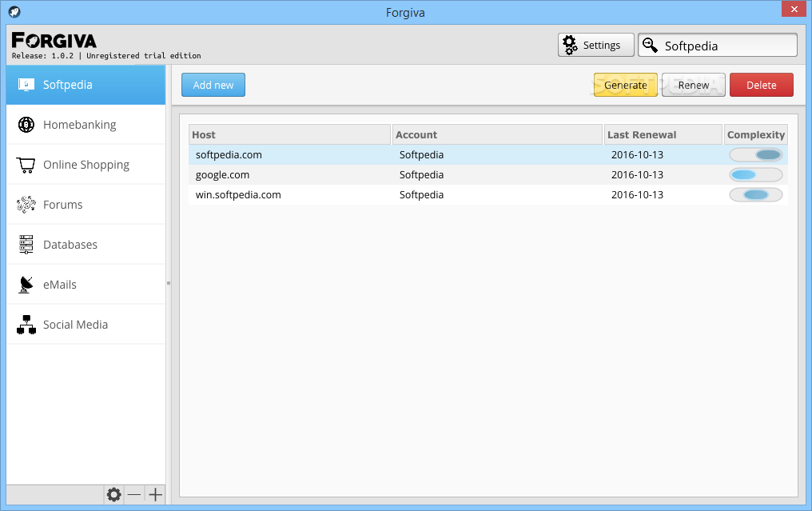Click the Forums gears icon
Image resolution: width=812 pixels, height=511 pixels.
tap(26, 205)
